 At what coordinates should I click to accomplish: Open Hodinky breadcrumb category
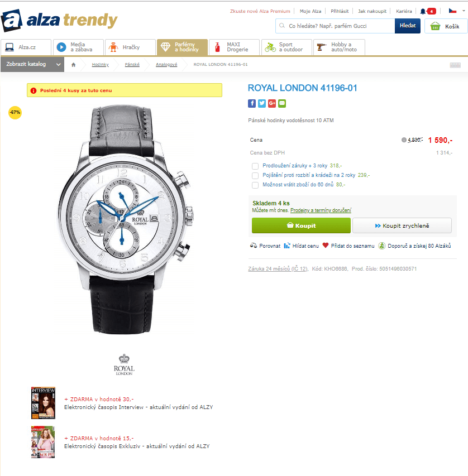pyautogui.click(x=101, y=64)
